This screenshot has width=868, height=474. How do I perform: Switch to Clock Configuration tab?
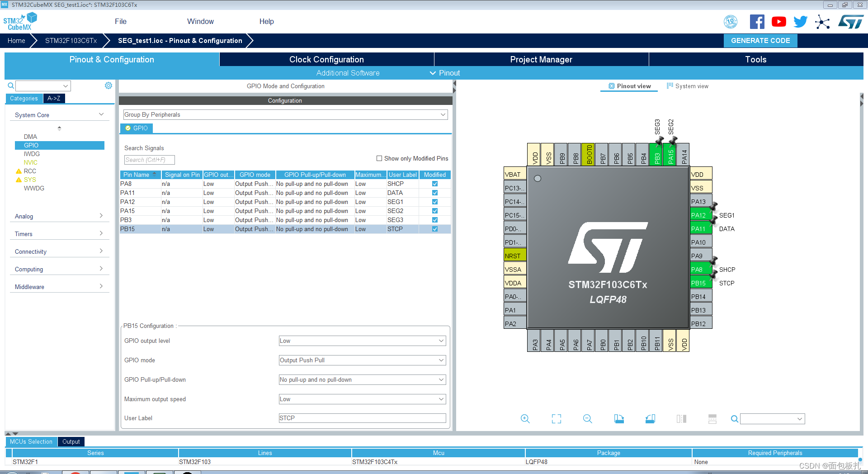(326, 59)
